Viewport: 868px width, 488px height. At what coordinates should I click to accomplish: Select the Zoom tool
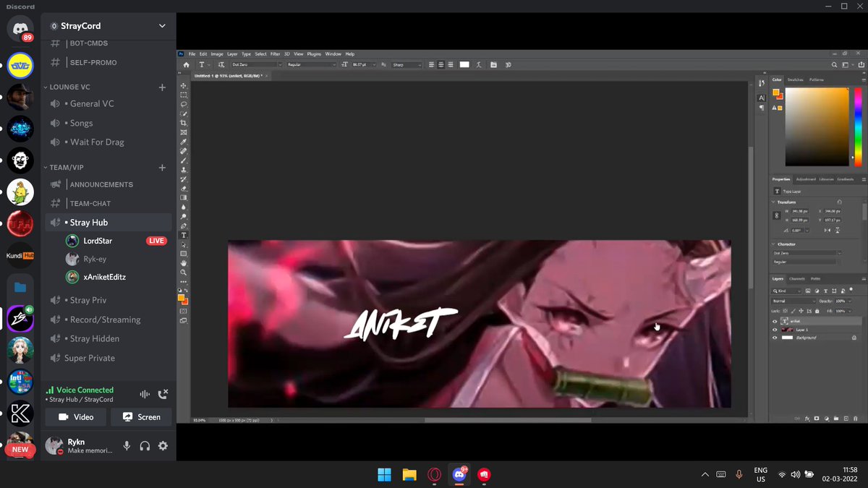tap(184, 274)
